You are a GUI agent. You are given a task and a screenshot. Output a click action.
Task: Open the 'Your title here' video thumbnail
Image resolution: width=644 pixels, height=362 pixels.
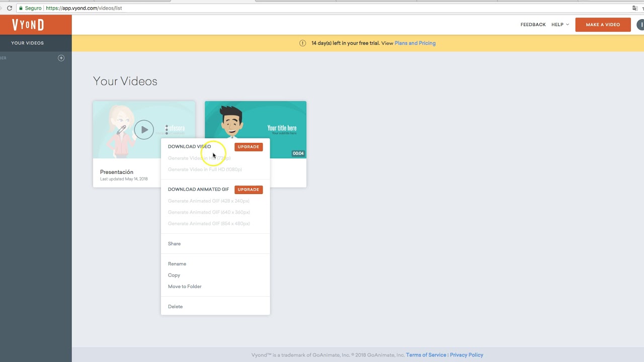[x=256, y=130]
